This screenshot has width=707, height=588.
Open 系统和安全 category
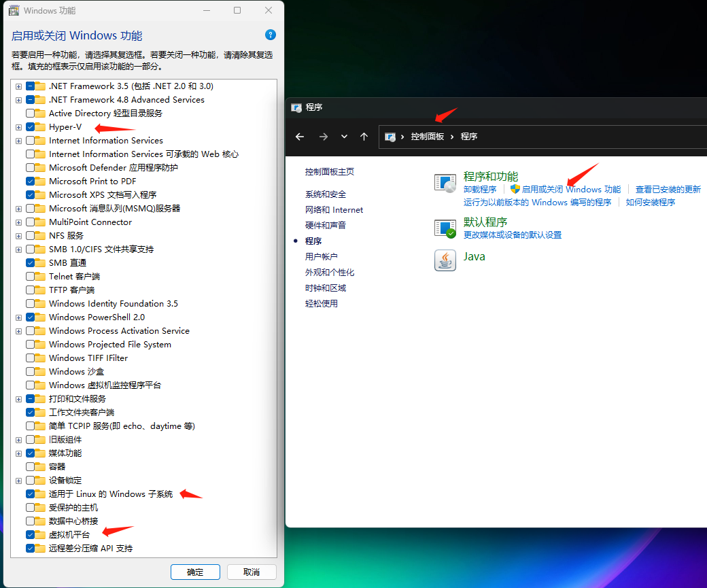(x=326, y=194)
